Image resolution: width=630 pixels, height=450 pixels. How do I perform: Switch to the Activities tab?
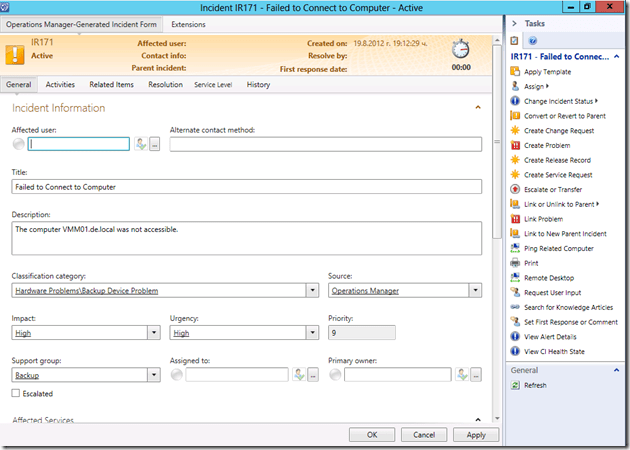[x=60, y=85]
